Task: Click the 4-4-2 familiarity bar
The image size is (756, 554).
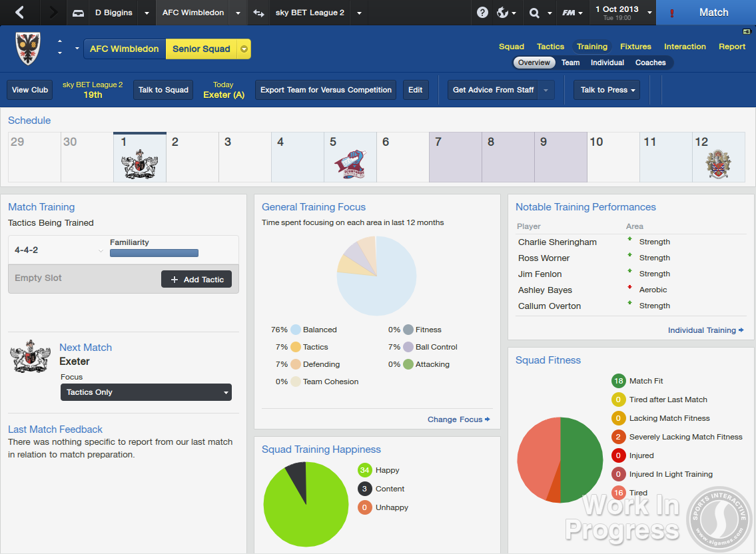Action: point(154,253)
